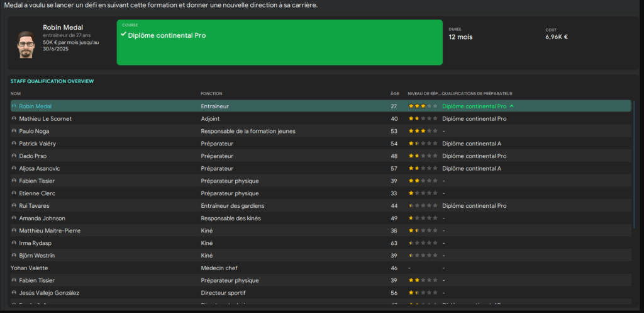Select the green Diplôme continental Pro course card
This screenshot has width=644, height=313.
(279, 42)
